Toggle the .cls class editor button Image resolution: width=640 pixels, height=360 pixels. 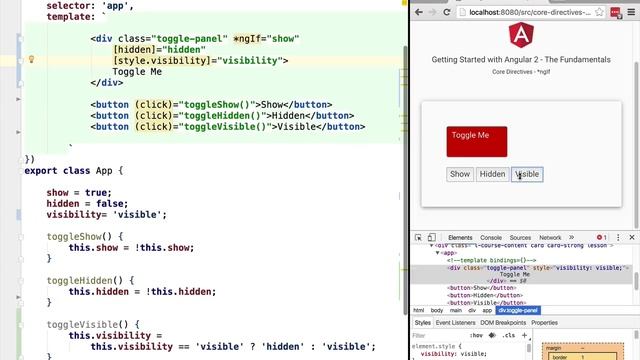click(x=509, y=336)
